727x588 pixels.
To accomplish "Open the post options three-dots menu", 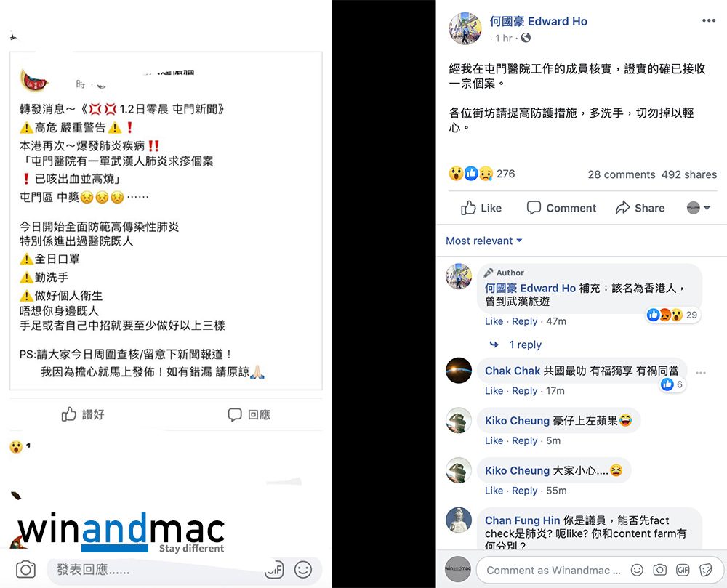I will click(708, 20).
